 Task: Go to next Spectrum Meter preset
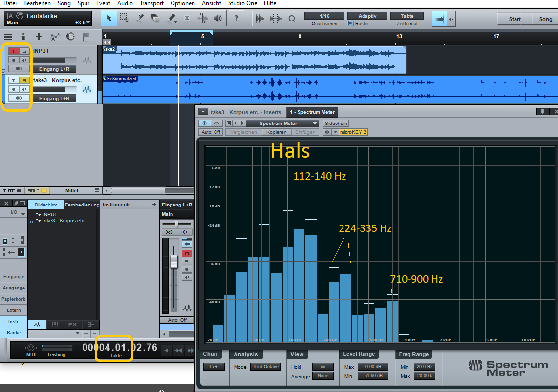pos(242,124)
